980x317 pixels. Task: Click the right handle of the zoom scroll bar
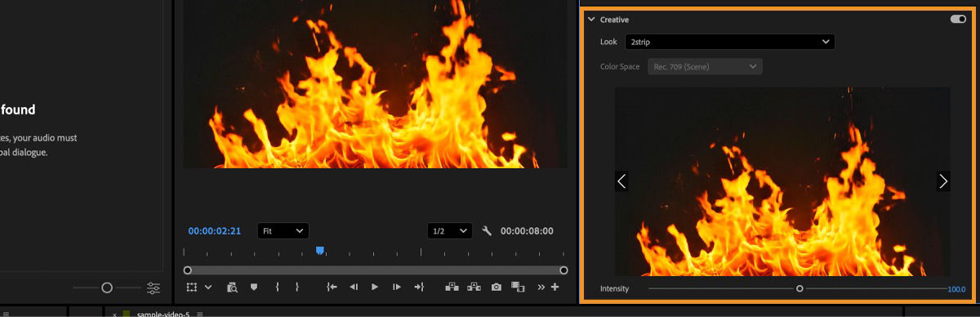point(563,270)
